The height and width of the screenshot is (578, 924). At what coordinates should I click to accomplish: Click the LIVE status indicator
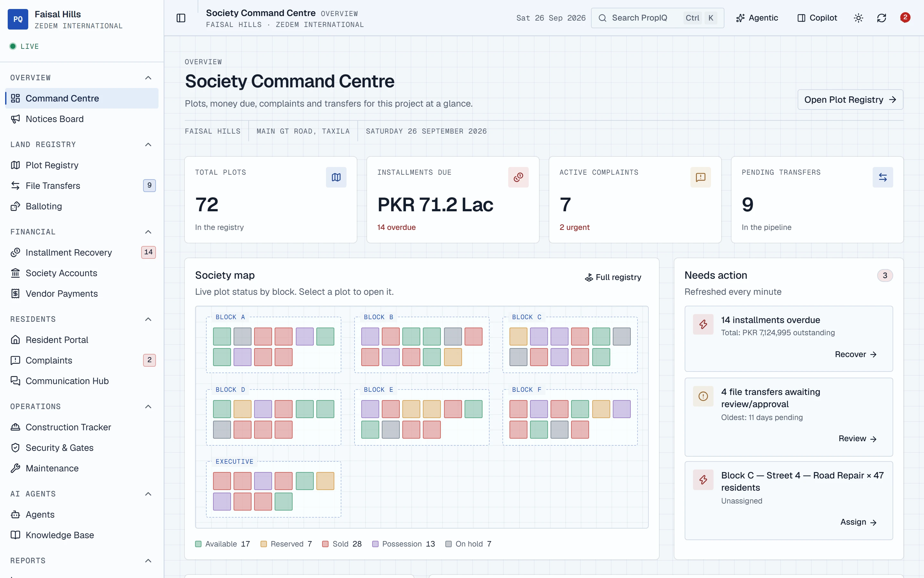[x=24, y=46]
